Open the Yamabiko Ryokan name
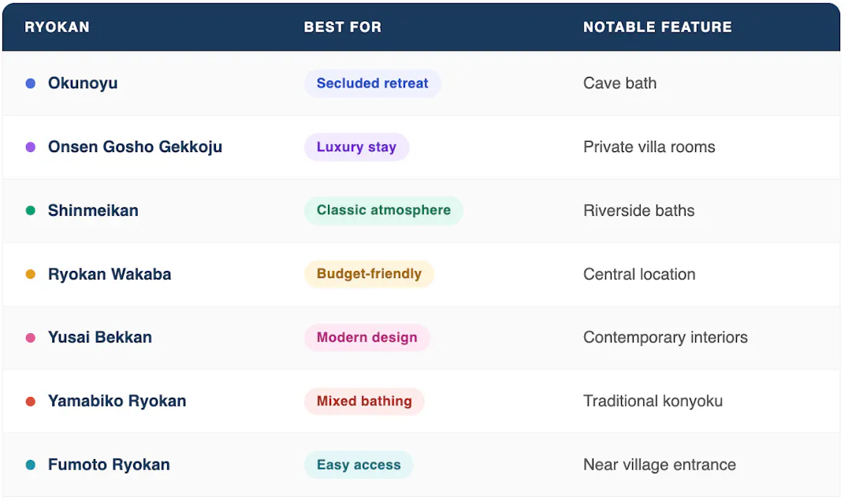This screenshot has height=504, width=852. 117,402
